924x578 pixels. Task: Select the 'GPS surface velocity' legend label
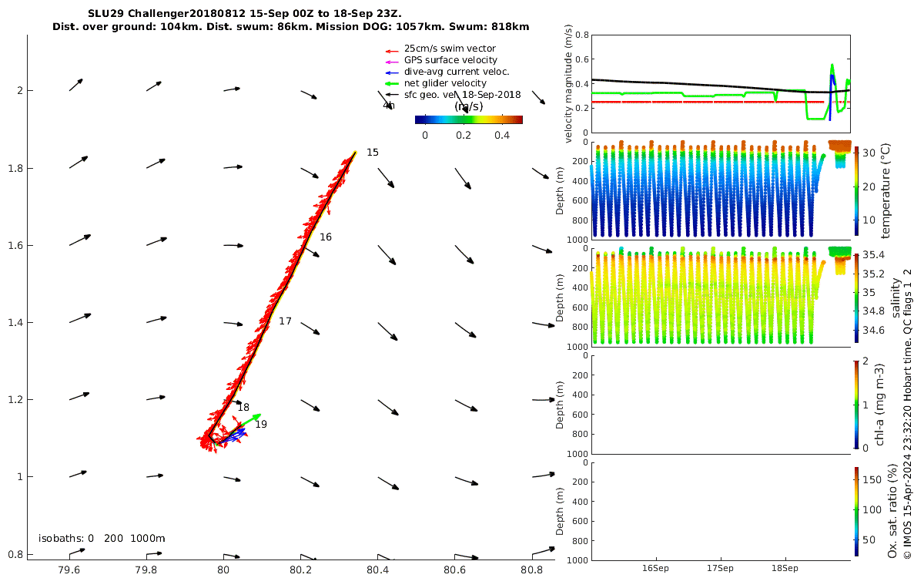point(450,60)
